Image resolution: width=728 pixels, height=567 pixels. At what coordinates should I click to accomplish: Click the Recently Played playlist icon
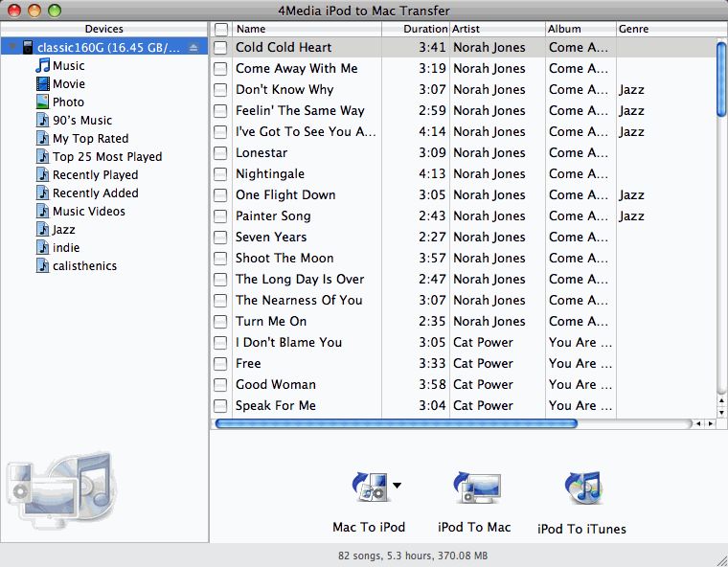43,174
